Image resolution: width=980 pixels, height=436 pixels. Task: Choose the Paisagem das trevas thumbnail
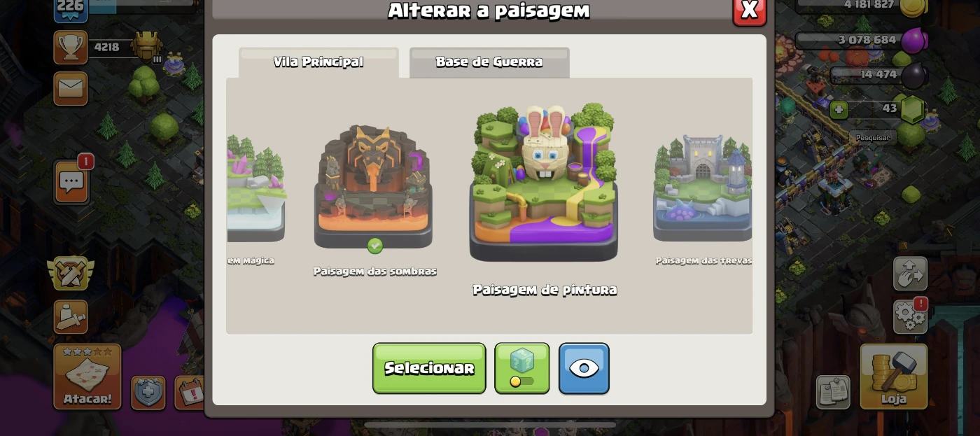(703, 188)
